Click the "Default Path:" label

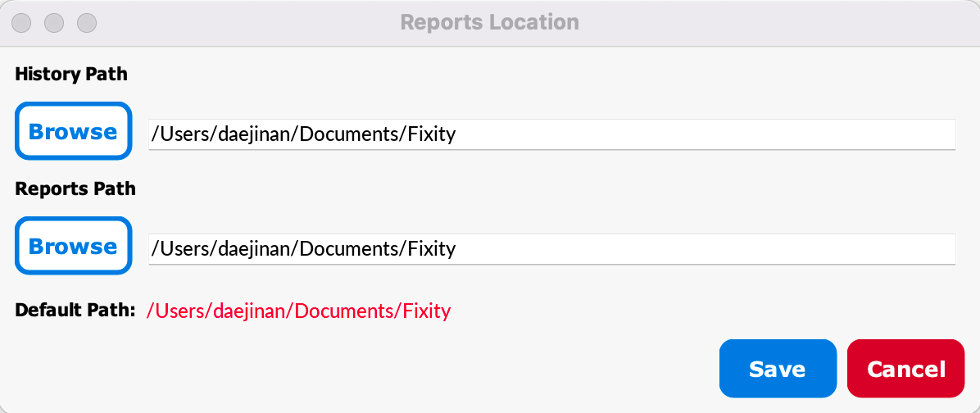tap(75, 310)
